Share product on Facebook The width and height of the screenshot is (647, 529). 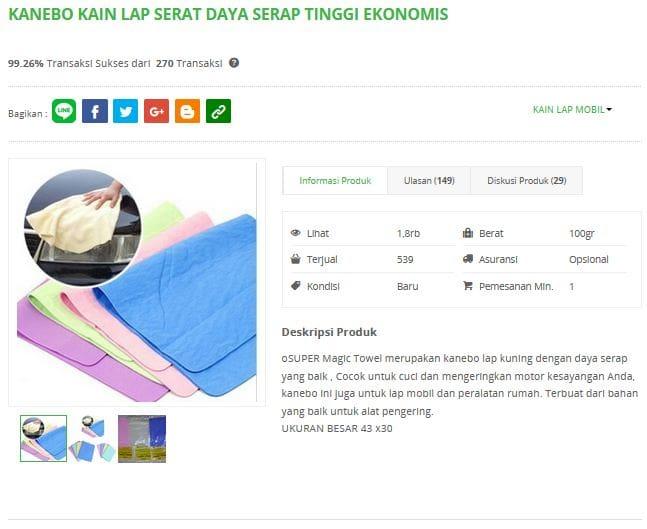coord(95,111)
